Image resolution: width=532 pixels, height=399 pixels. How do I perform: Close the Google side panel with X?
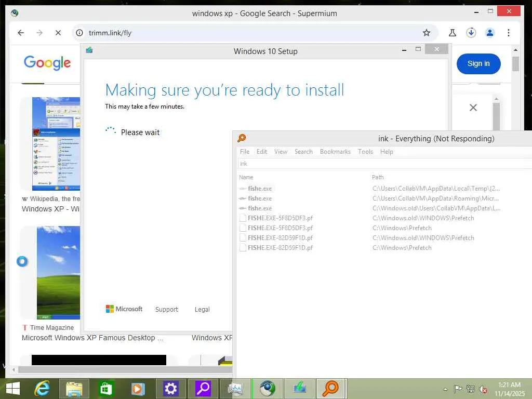click(x=473, y=108)
